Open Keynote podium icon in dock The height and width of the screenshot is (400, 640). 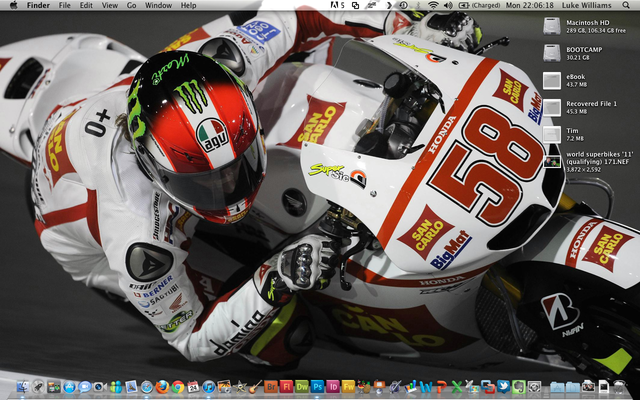(x=379, y=387)
